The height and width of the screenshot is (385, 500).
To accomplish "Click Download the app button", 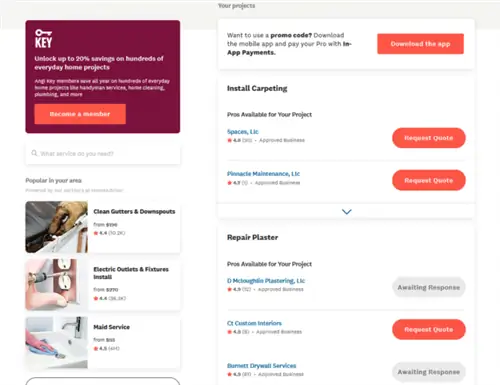I will pos(420,44).
